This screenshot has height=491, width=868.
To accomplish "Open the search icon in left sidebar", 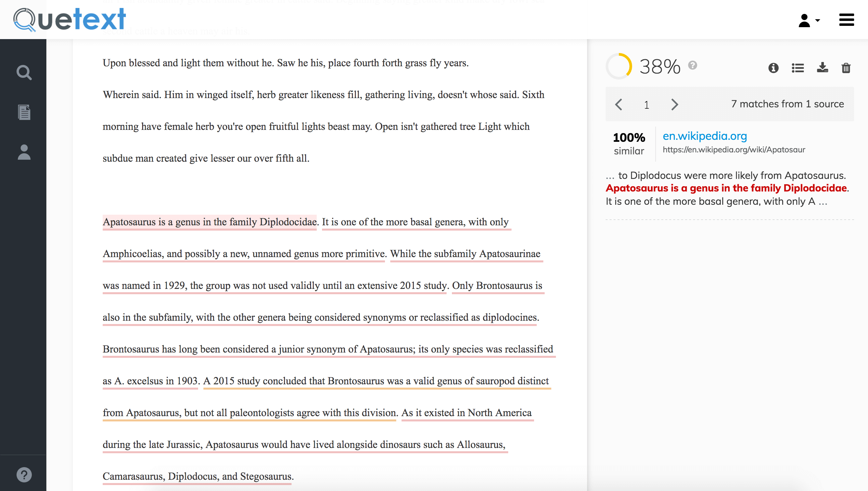I will tap(24, 72).
